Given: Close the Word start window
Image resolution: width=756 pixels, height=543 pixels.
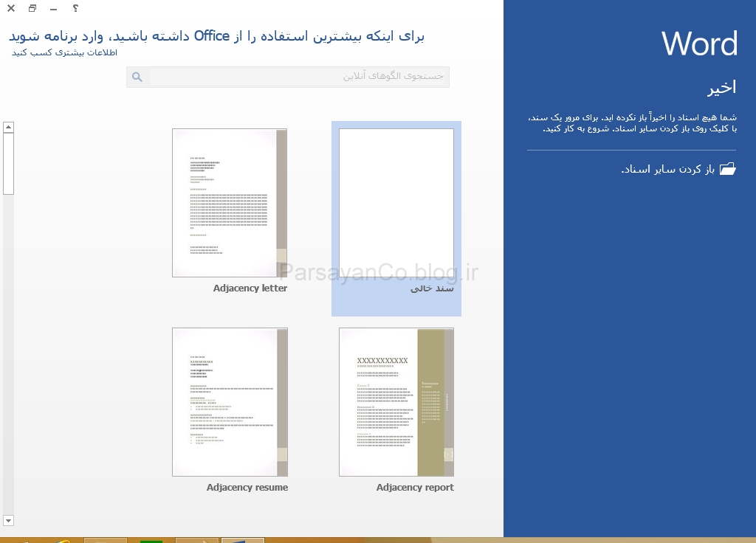Looking at the screenshot, I should [11, 8].
